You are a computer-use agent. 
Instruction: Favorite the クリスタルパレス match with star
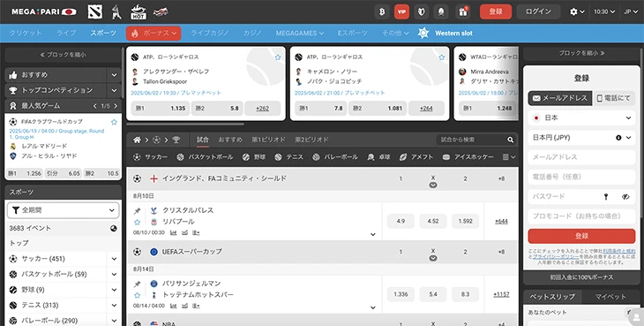tap(137, 222)
